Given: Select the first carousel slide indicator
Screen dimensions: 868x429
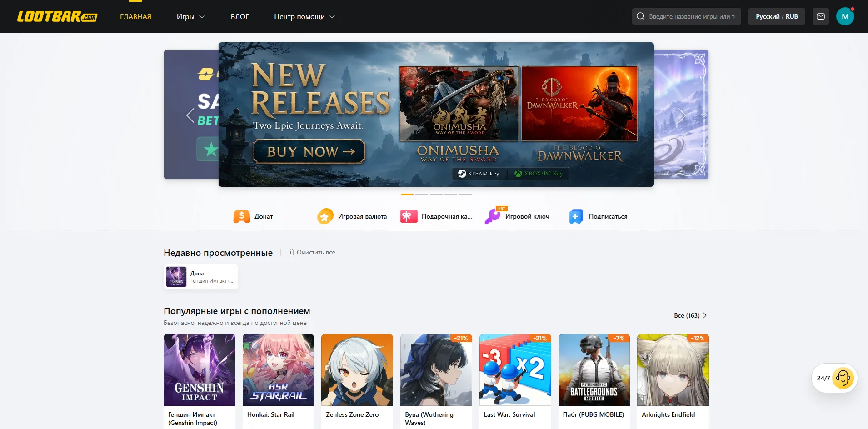Looking at the screenshot, I should click(x=407, y=195).
